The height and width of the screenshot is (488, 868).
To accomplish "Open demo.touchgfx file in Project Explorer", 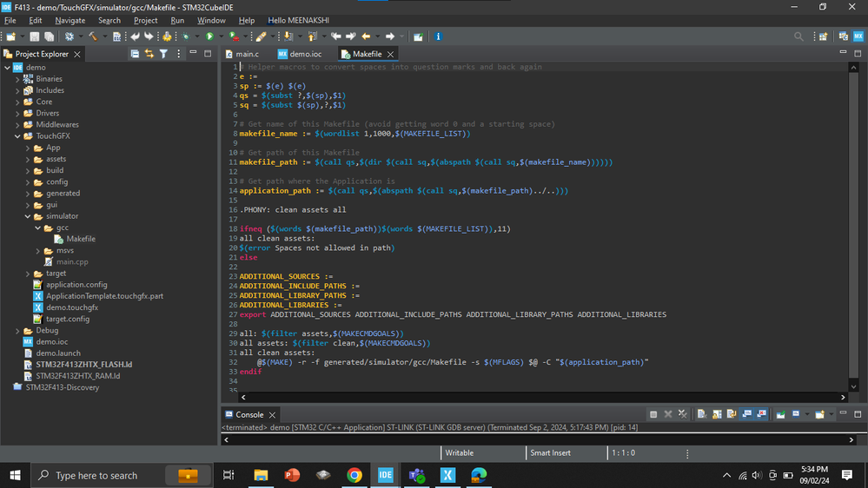I will (71, 307).
